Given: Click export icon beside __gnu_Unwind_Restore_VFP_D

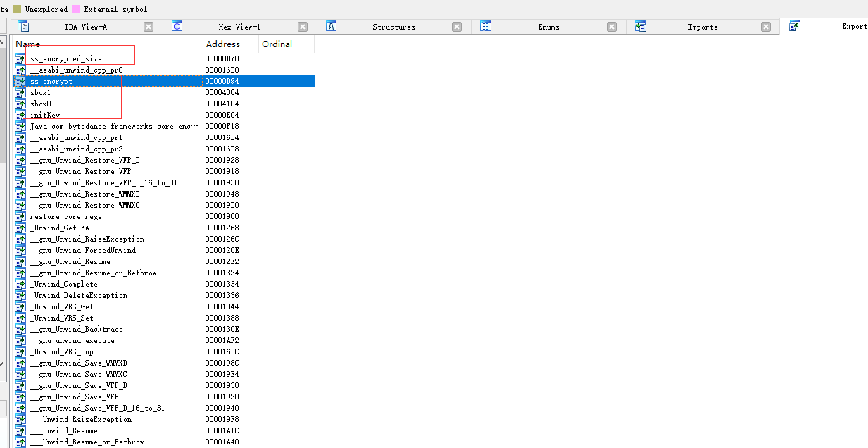Looking at the screenshot, I should [20, 161].
